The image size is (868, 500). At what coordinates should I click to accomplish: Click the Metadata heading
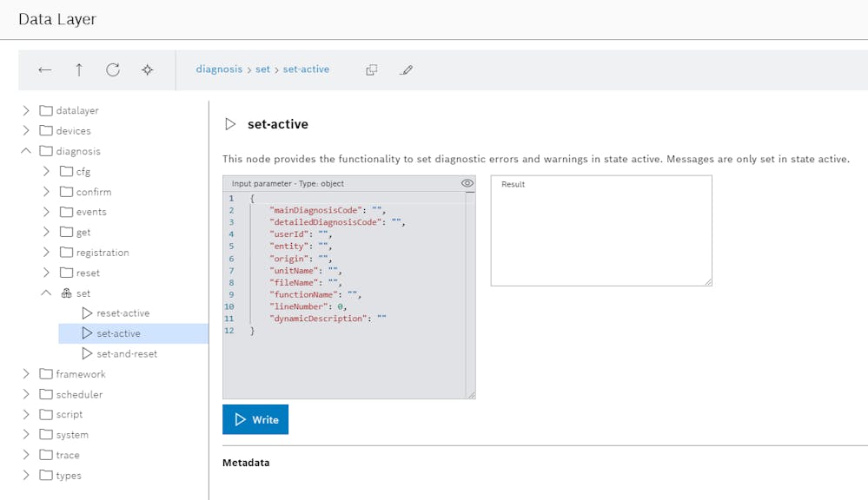pos(246,463)
